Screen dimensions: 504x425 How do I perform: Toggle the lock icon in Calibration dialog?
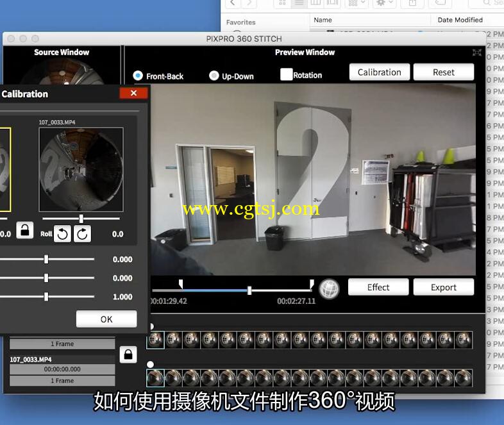pos(25,230)
